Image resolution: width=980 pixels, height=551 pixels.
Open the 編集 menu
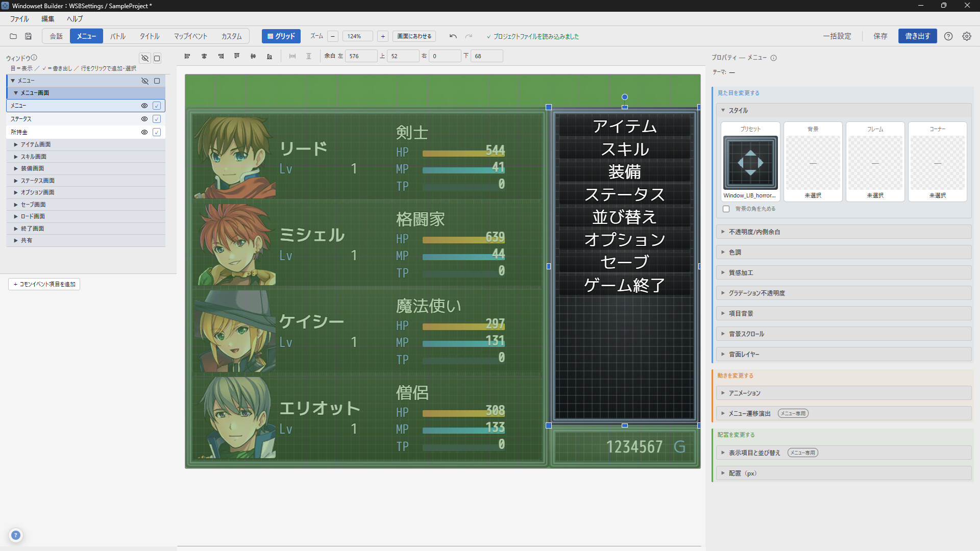click(47, 19)
